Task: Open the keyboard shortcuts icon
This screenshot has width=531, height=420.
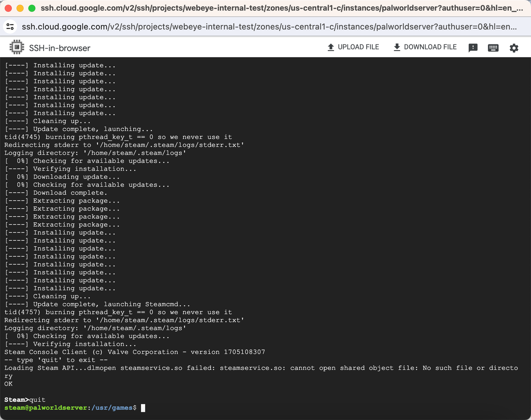Action: point(493,48)
